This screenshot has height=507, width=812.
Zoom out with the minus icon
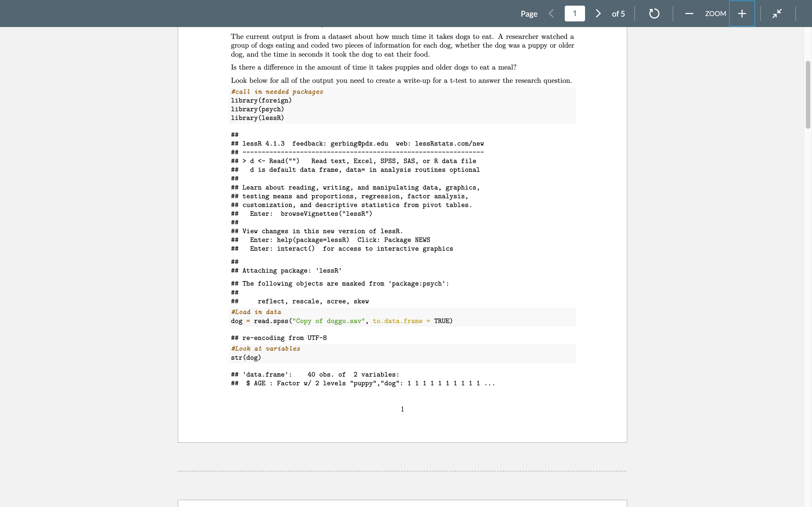(x=689, y=14)
